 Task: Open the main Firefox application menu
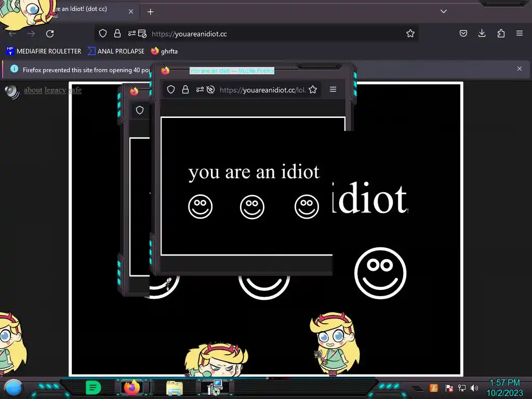pos(520,33)
